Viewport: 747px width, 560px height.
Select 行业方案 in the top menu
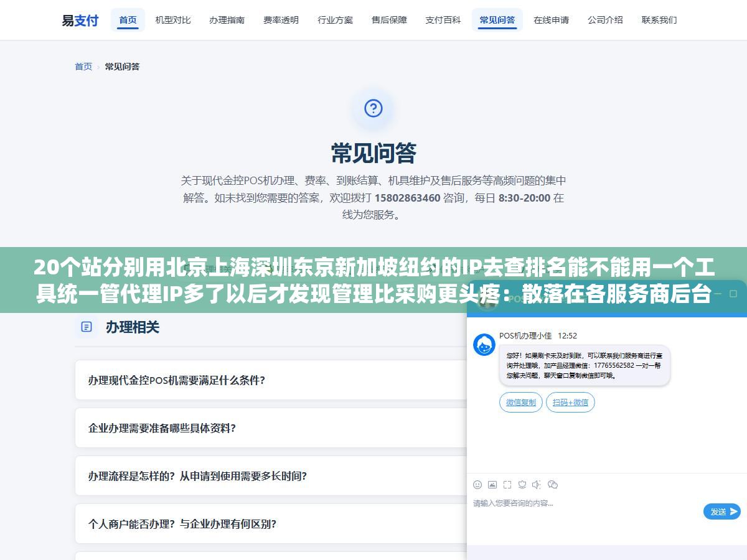pyautogui.click(x=336, y=20)
